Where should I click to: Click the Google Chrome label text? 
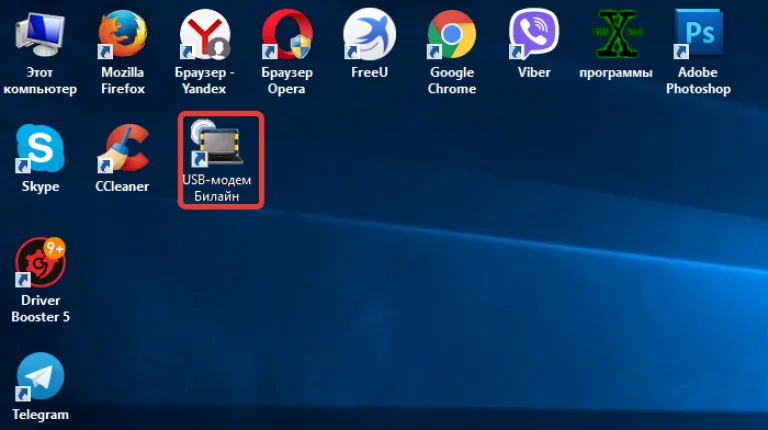click(x=452, y=80)
